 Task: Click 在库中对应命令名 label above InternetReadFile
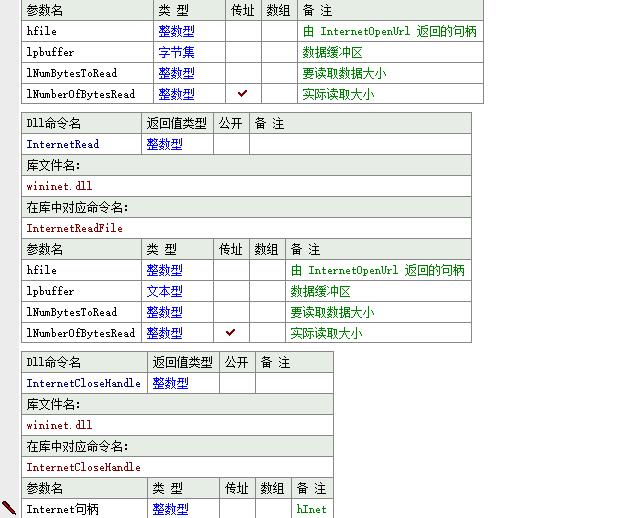[x=78, y=207]
